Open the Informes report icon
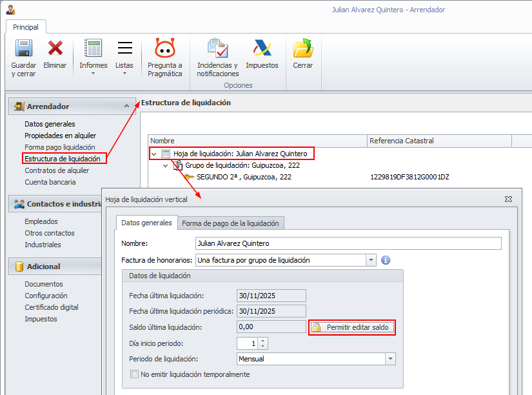 pyautogui.click(x=93, y=48)
